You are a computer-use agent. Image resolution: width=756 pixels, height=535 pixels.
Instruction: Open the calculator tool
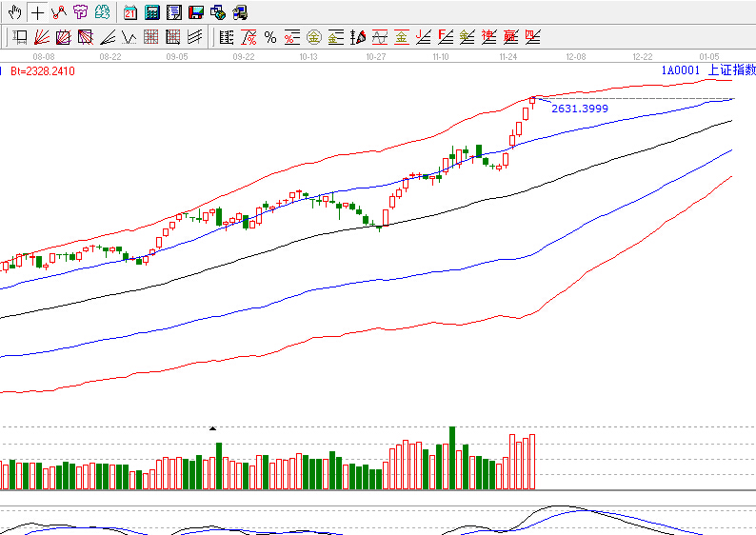[x=151, y=12]
